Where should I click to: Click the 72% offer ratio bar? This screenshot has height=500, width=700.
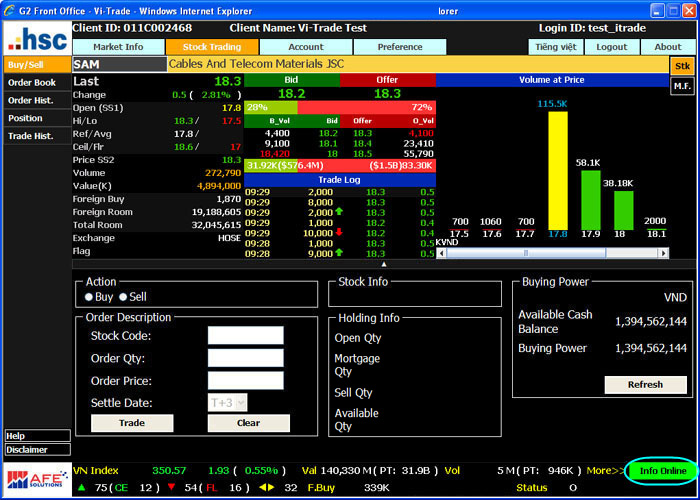pyautogui.click(x=367, y=107)
